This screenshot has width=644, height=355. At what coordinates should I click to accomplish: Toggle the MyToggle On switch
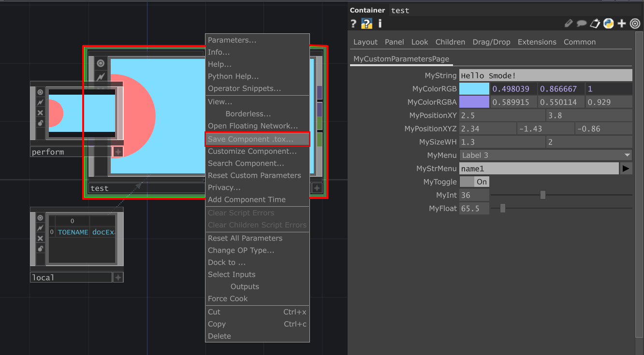point(474,182)
